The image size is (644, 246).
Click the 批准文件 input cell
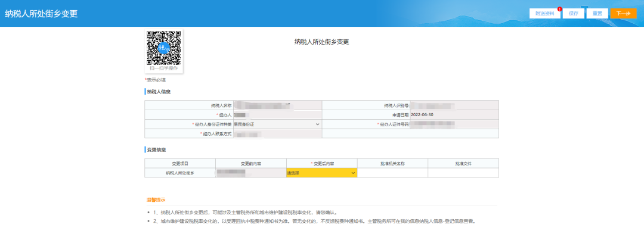463,173
